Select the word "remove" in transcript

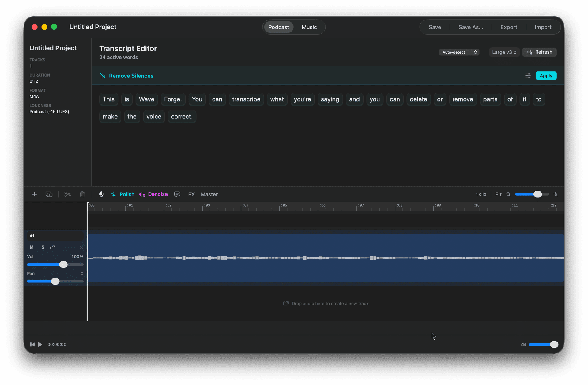pos(463,99)
